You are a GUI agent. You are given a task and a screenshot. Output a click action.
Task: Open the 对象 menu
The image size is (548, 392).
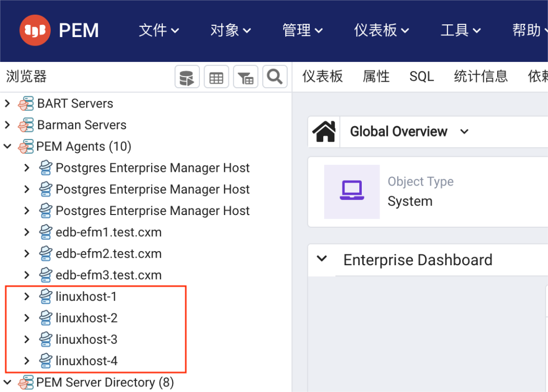[x=231, y=30]
